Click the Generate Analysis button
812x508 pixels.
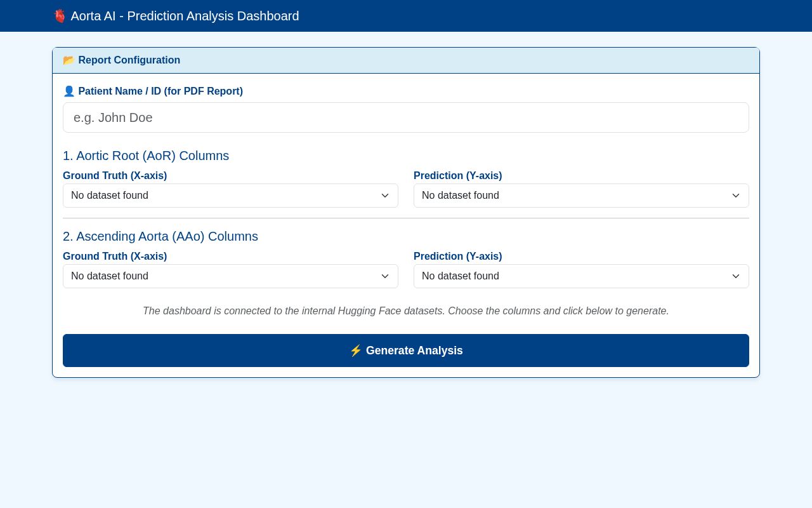click(406, 351)
